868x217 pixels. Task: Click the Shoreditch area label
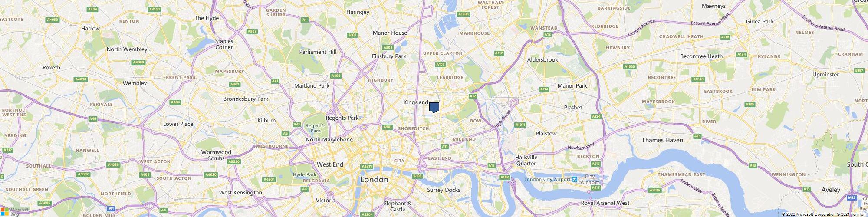pos(413,129)
